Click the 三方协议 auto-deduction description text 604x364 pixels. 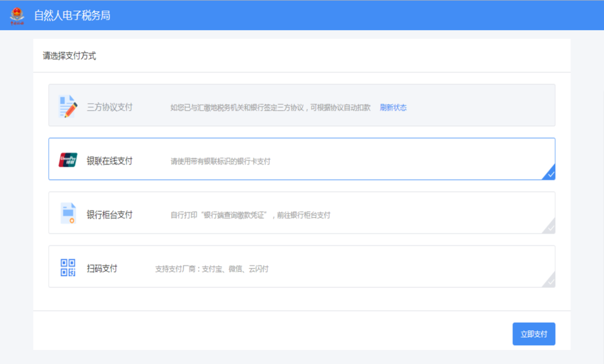tap(271, 107)
